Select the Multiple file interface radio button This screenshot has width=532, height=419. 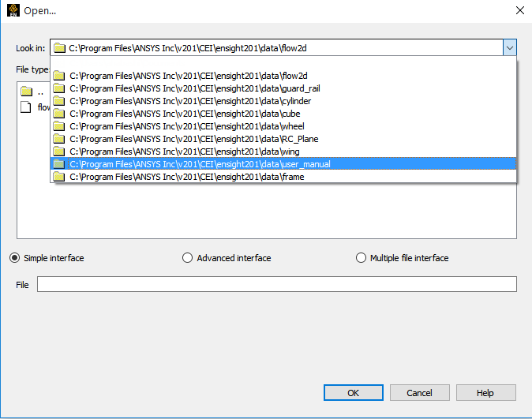(x=361, y=258)
